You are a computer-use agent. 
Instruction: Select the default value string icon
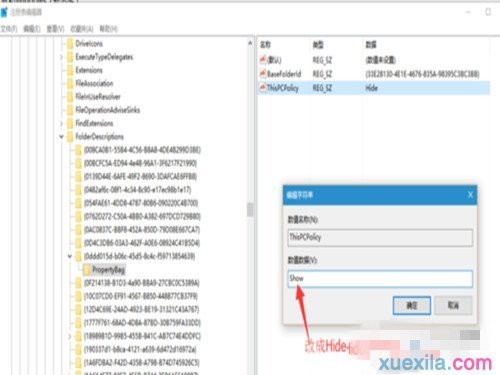263,60
